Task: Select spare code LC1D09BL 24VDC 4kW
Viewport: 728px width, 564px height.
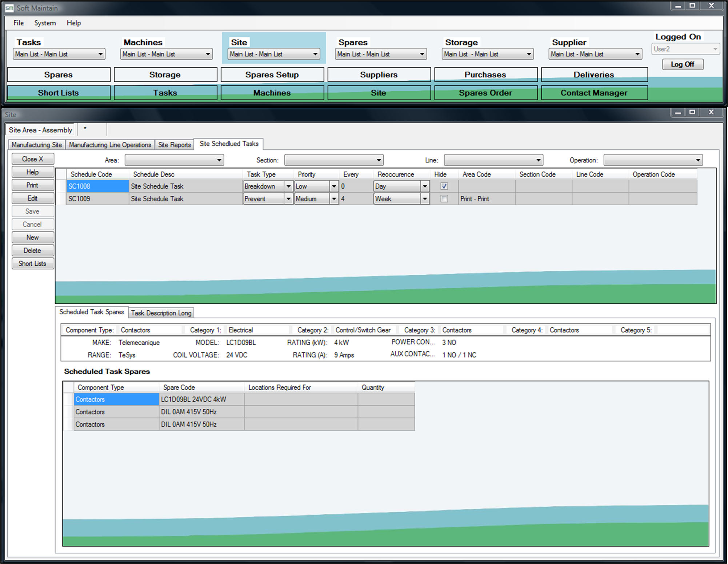Action: [x=201, y=399]
